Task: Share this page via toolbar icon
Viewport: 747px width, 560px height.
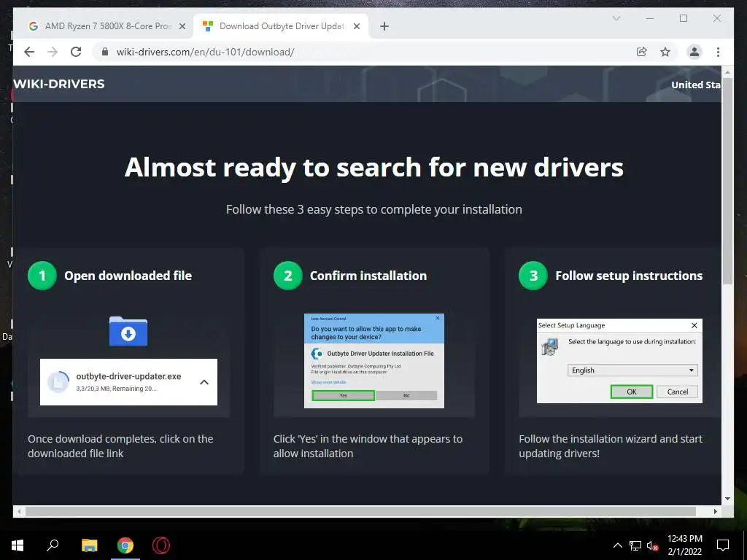Action: (x=642, y=52)
